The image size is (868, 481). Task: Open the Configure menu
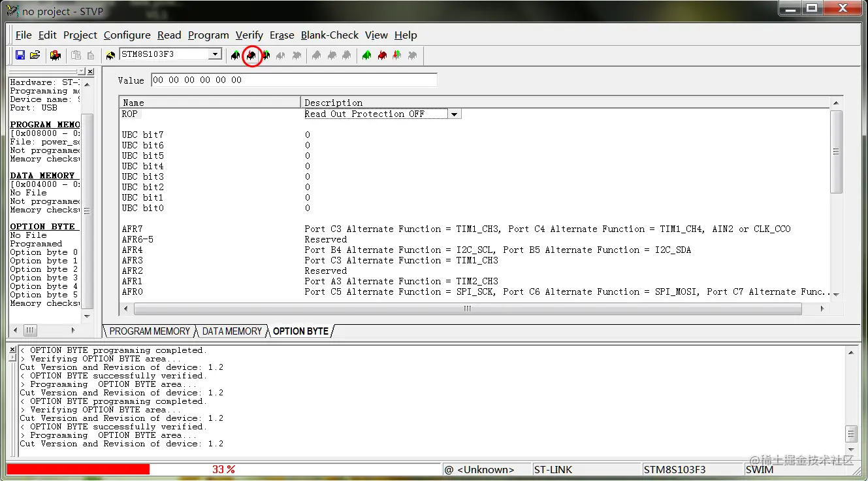pos(127,35)
